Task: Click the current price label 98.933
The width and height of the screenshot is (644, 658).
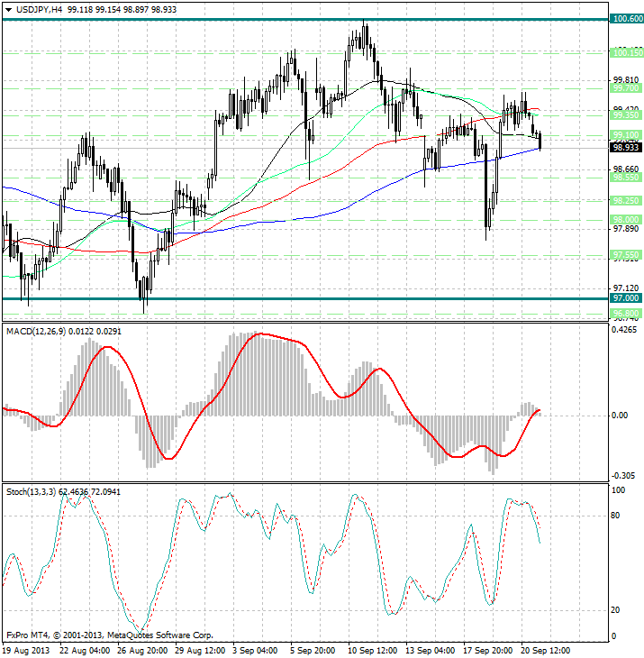Action: (626, 147)
